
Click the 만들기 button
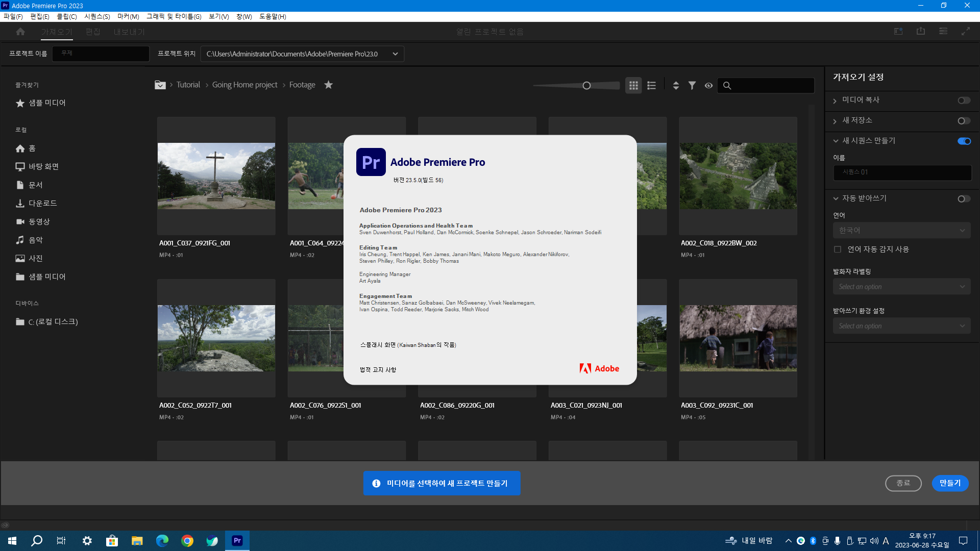950,483
